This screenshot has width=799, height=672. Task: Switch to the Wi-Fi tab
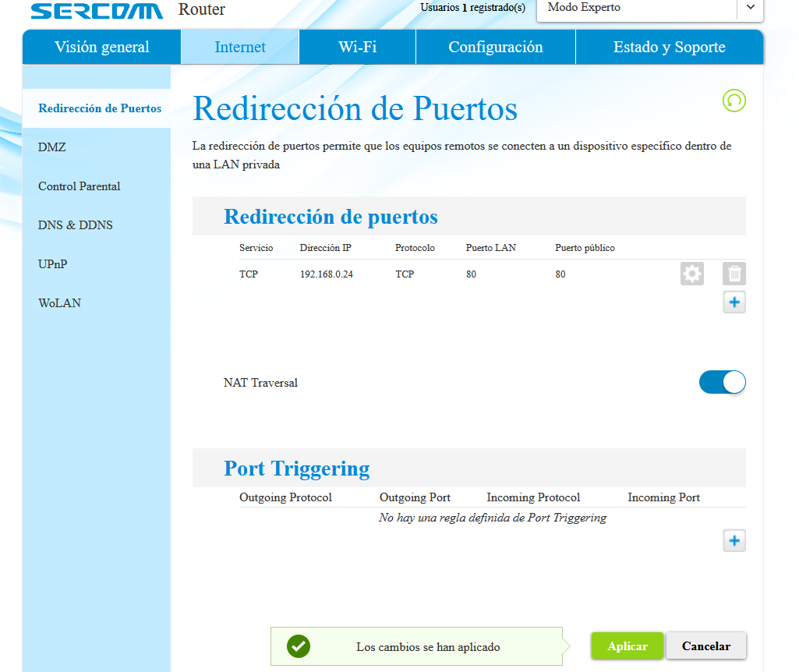(357, 48)
